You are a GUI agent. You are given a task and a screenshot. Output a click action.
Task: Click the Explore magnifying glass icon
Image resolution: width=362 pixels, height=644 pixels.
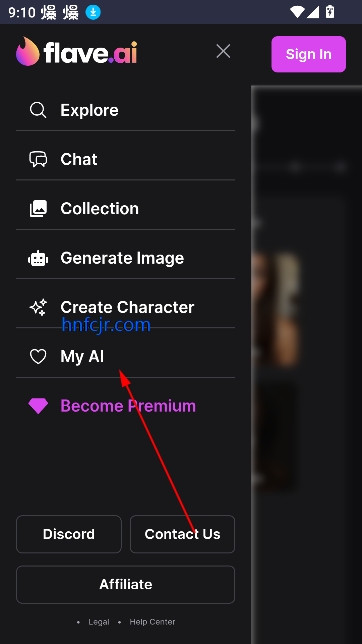[x=38, y=110]
